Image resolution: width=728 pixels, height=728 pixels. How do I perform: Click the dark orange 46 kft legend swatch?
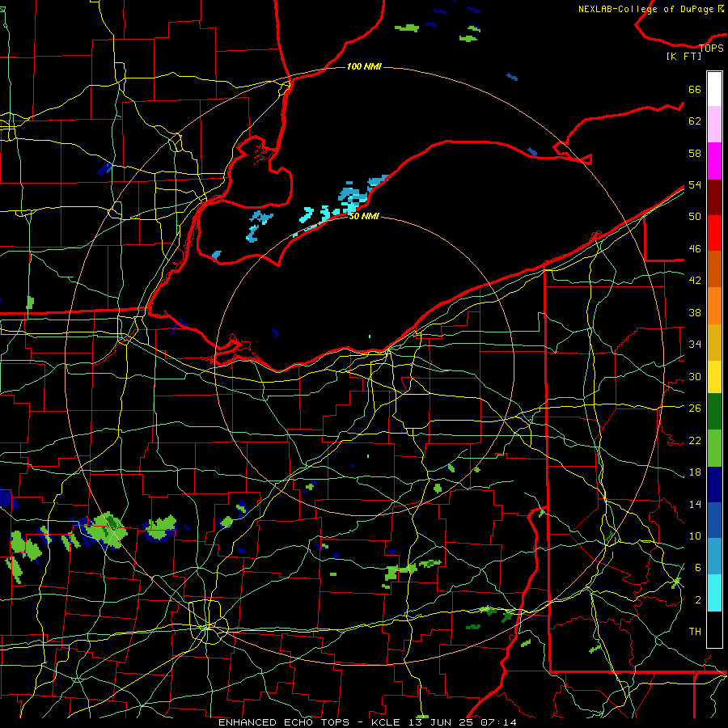coord(714,269)
